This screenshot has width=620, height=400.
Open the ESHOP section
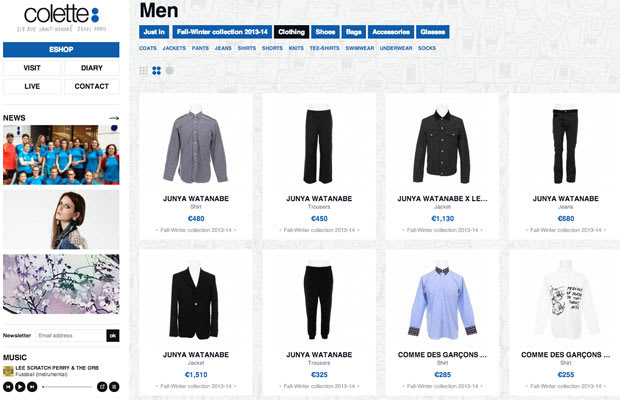click(61, 49)
